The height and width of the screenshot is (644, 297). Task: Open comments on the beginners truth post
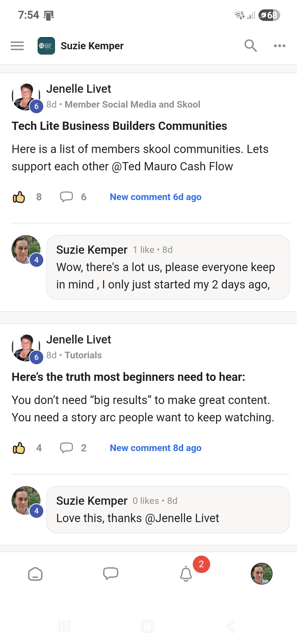click(x=67, y=448)
